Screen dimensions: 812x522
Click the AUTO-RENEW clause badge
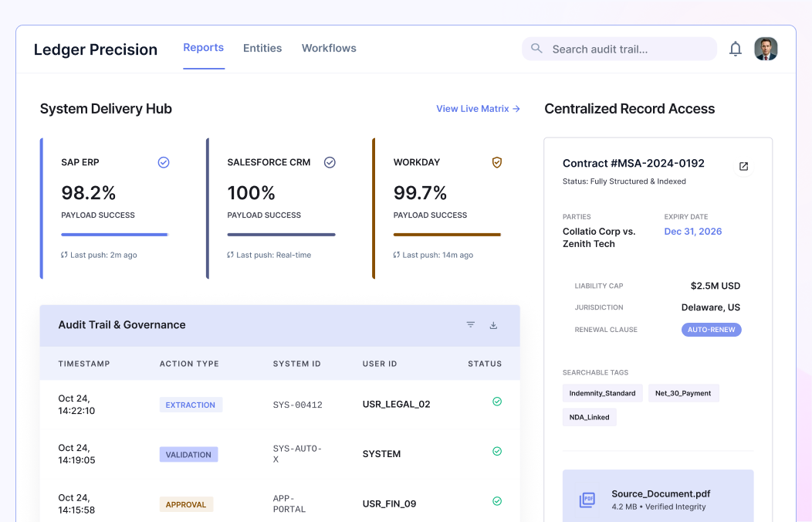711,330
